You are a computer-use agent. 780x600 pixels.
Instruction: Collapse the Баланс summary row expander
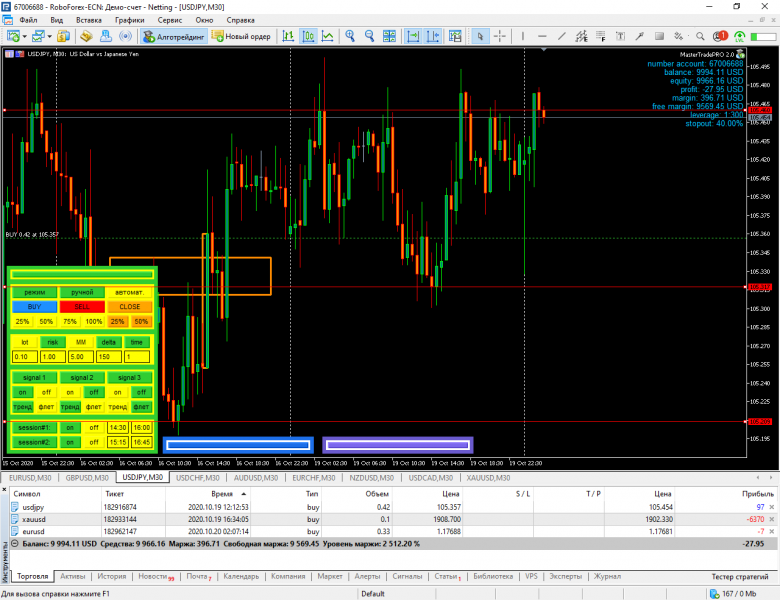pyautogui.click(x=15, y=544)
